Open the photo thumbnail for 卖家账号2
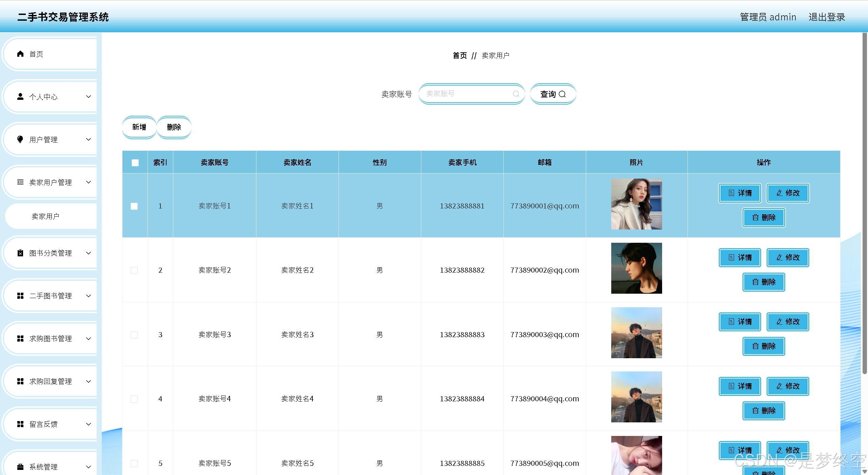 point(636,268)
